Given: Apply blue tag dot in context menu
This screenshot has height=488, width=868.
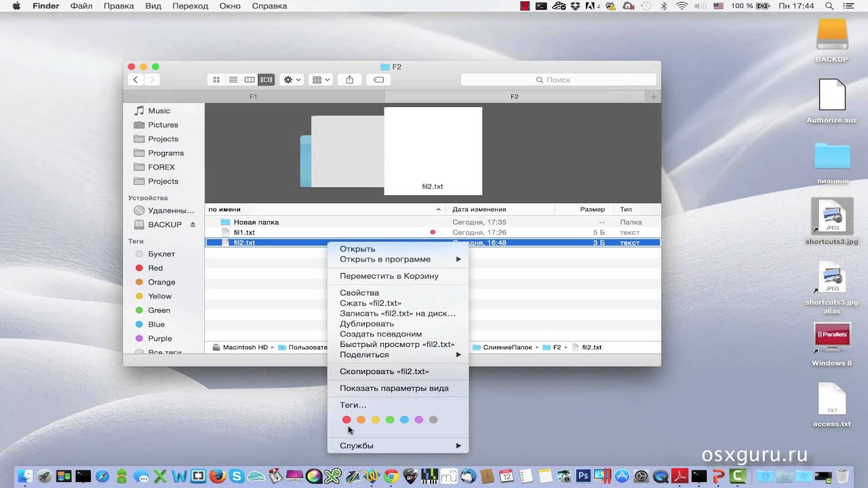Looking at the screenshot, I should (404, 420).
